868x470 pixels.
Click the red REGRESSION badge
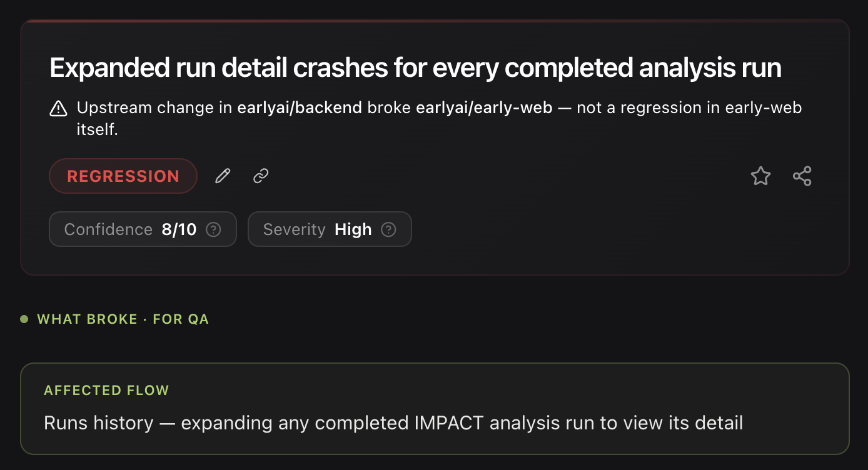click(x=123, y=176)
